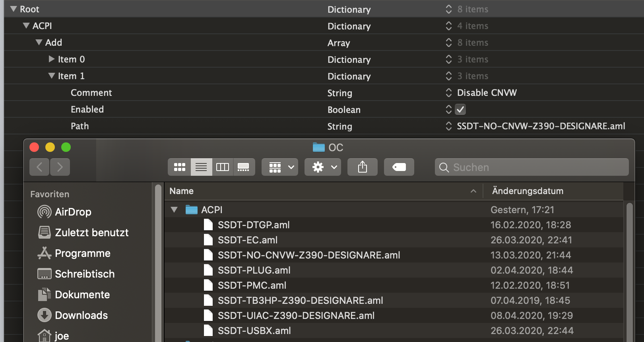Switch Finder to column view

point(223,167)
